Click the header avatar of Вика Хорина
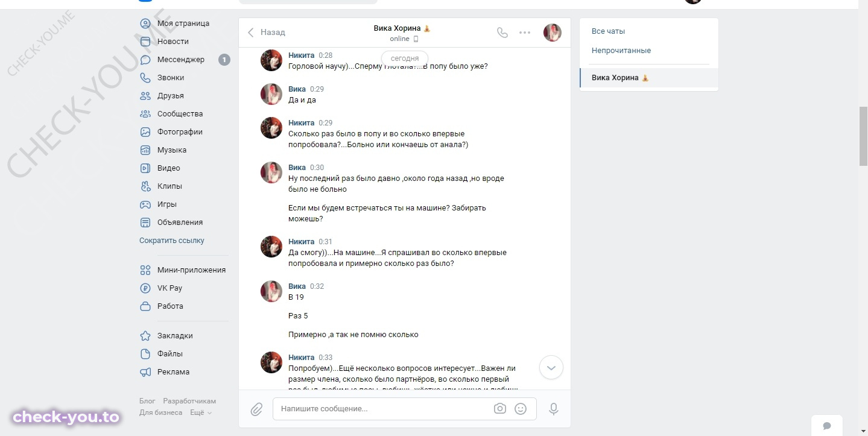868x436 pixels. [x=553, y=33]
